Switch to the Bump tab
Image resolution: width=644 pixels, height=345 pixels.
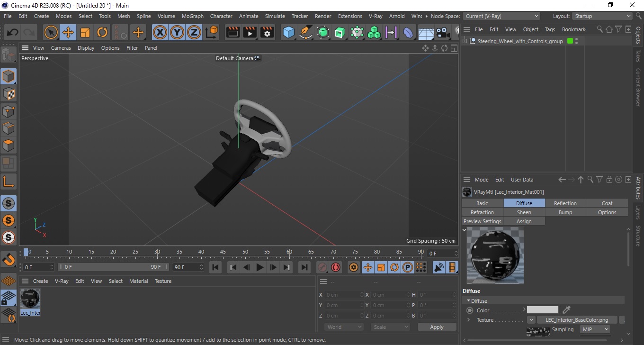point(565,212)
